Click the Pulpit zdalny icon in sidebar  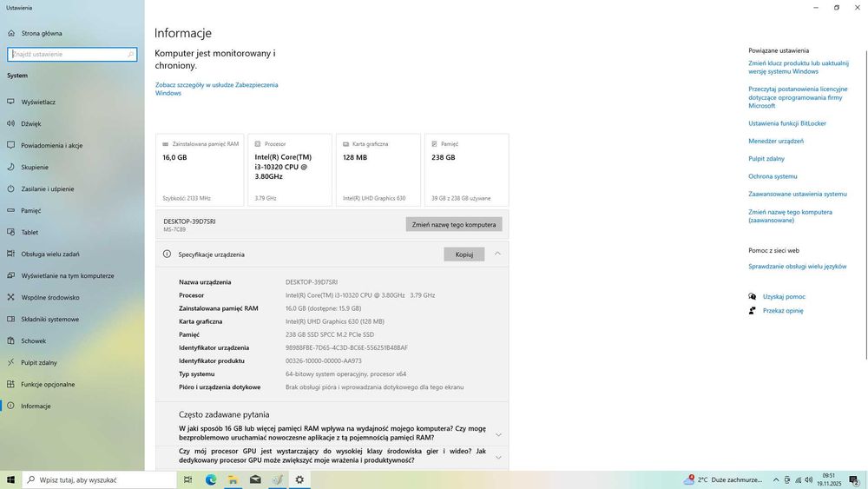(x=10, y=362)
